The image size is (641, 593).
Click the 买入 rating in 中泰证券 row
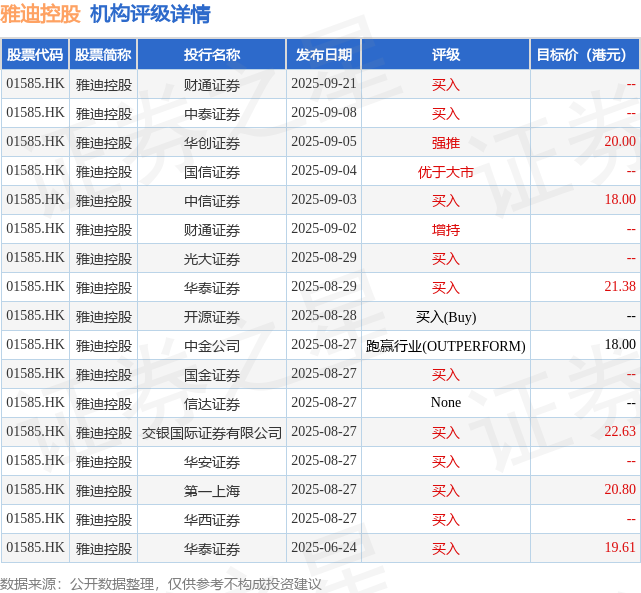(446, 114)
